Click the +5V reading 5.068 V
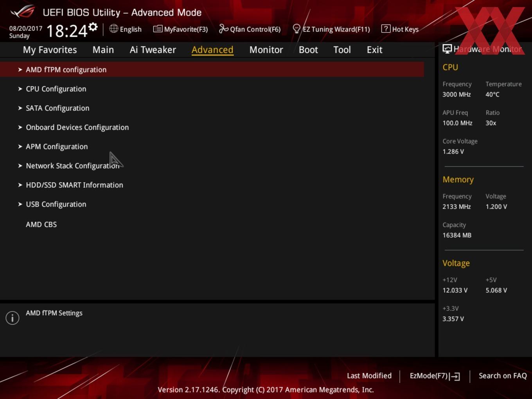Screen dimensions: 532x399 click(x=496, y=290)
